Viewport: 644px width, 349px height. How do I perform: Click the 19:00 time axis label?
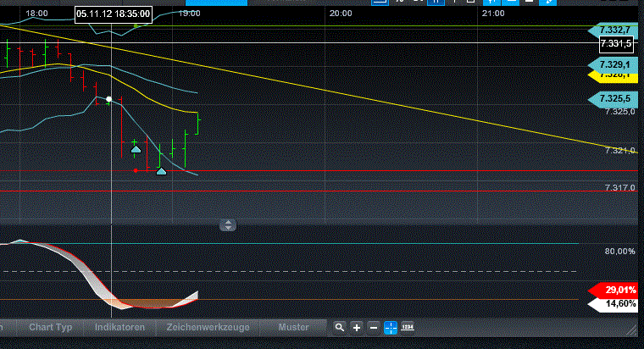[189, 14]
